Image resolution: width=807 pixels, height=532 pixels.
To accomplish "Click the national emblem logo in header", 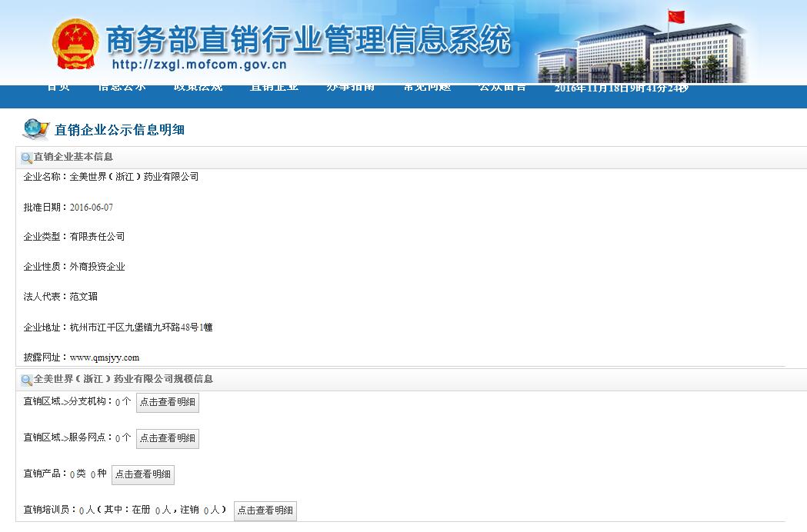I will click(75, 43).
